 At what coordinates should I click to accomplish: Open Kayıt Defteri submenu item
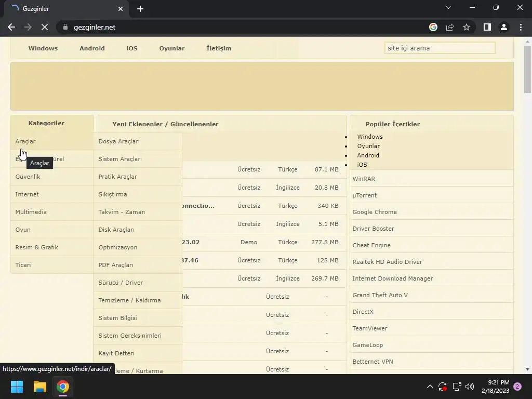click(138, 353)
